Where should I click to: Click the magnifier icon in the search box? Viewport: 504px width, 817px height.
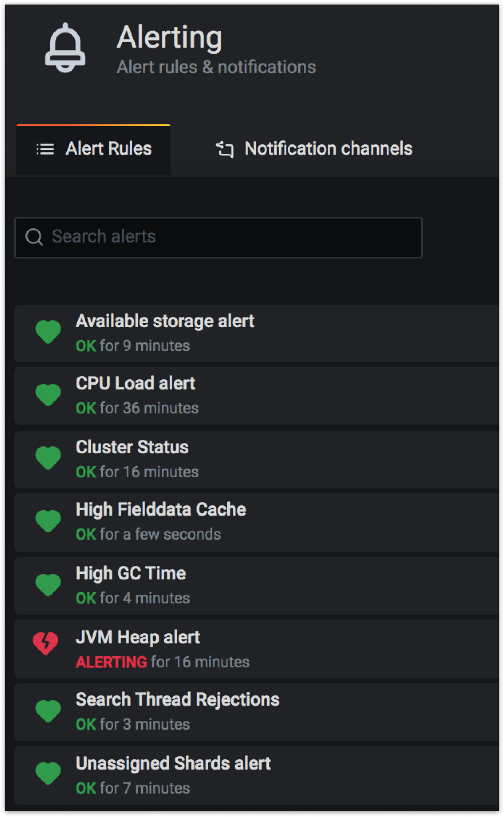point(34,237)
